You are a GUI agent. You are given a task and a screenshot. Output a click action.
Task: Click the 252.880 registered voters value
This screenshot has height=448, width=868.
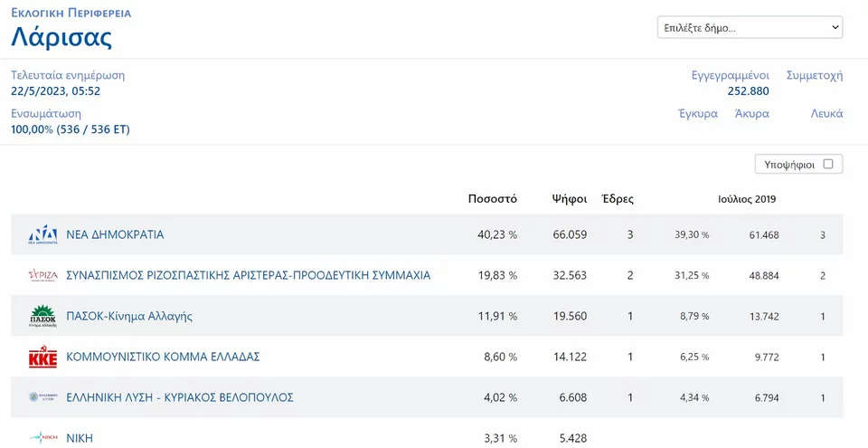(749, 91)
